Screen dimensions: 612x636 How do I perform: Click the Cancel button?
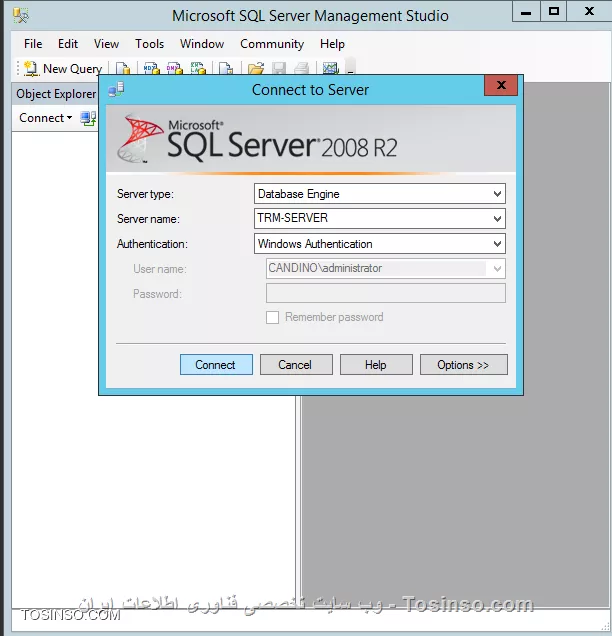pos(296,365)
